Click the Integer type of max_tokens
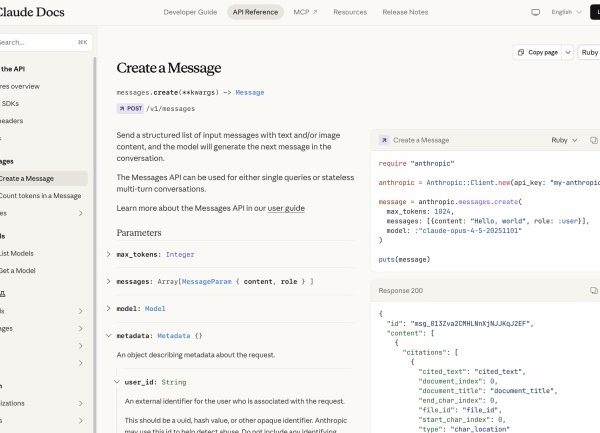The width and height of the screenshot is (600, 433). (x=180, y=254)
